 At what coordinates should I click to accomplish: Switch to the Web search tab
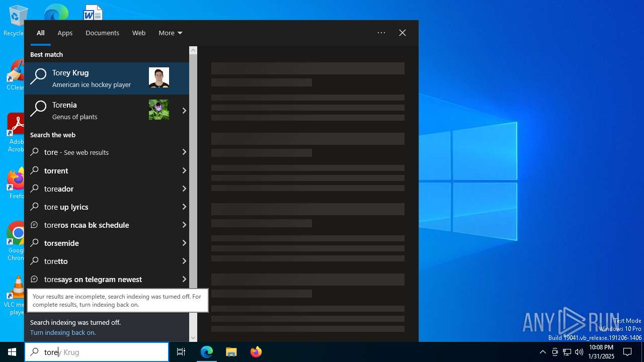pyautogui.click(x=139, y=33)
